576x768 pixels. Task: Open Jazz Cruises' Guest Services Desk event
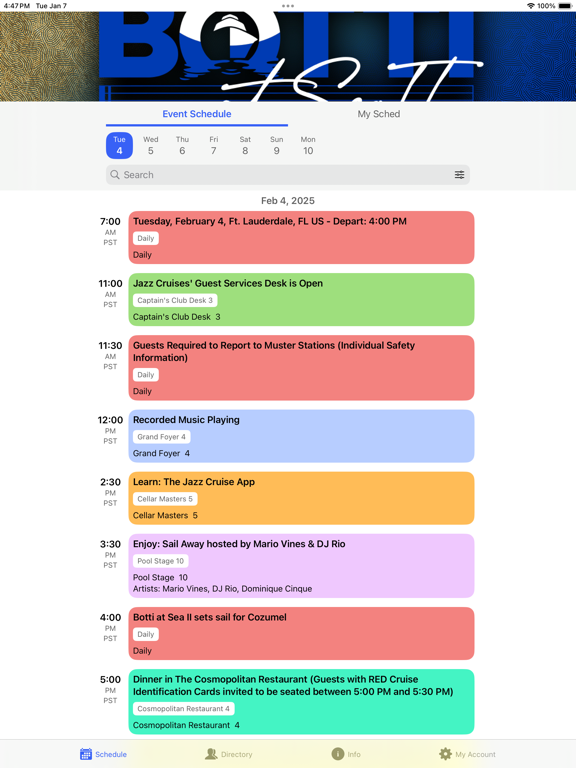pyautogui.click(x=301, y=300)
